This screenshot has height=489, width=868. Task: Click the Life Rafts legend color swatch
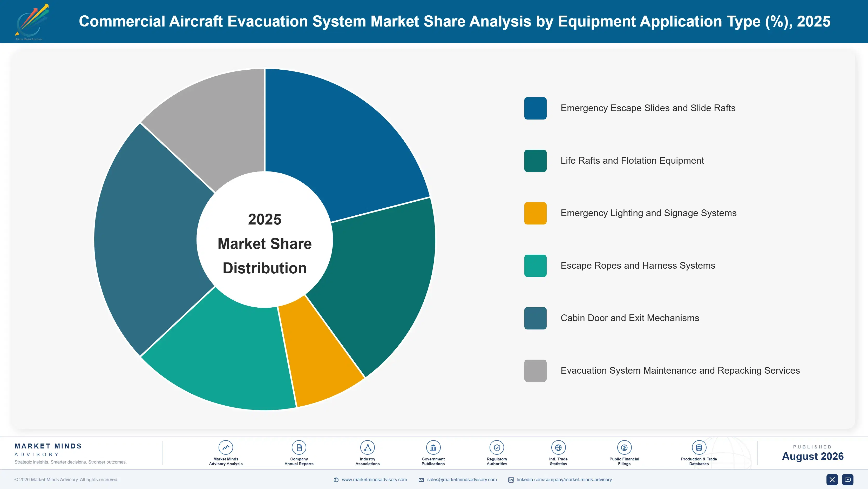pyautogui.click(x=535, y=161)
